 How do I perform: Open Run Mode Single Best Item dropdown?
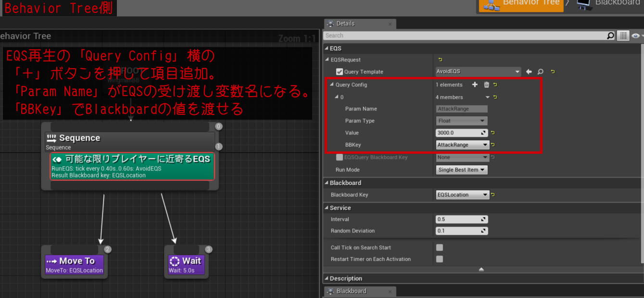tap(462, 170)
